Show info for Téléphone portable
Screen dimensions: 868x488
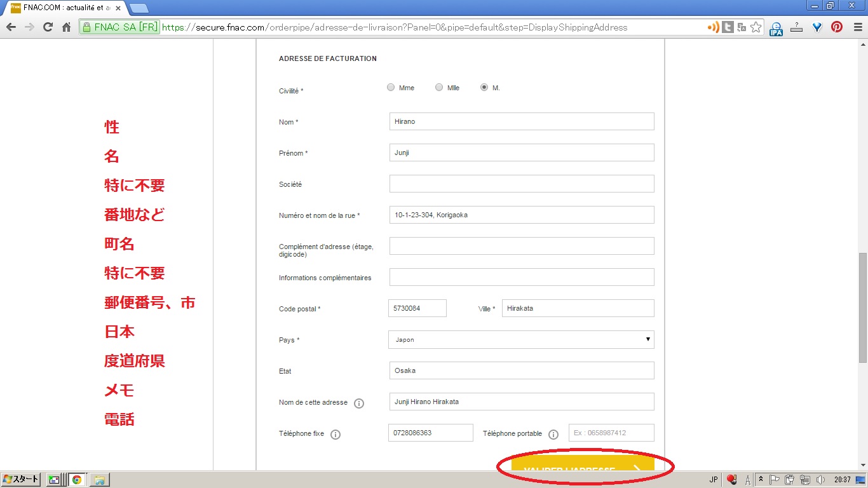click(x=553, y=434)
